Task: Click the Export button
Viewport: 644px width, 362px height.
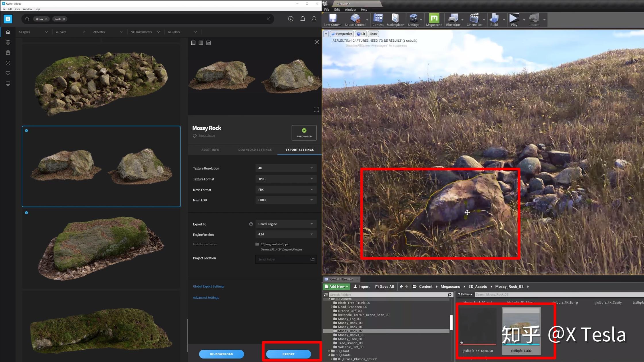Action: pyautogui.click(x=288, y=354)
